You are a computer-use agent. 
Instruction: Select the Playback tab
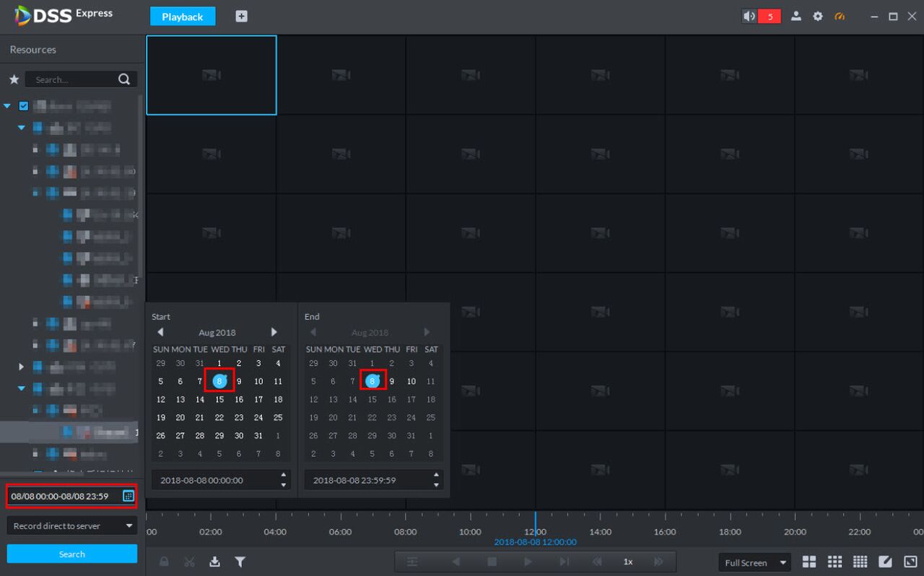(183, 16)
